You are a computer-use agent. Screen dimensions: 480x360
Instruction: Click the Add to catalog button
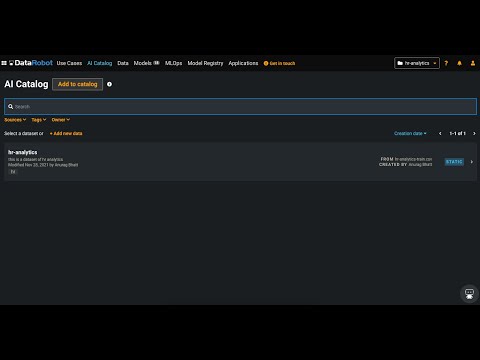77,84
